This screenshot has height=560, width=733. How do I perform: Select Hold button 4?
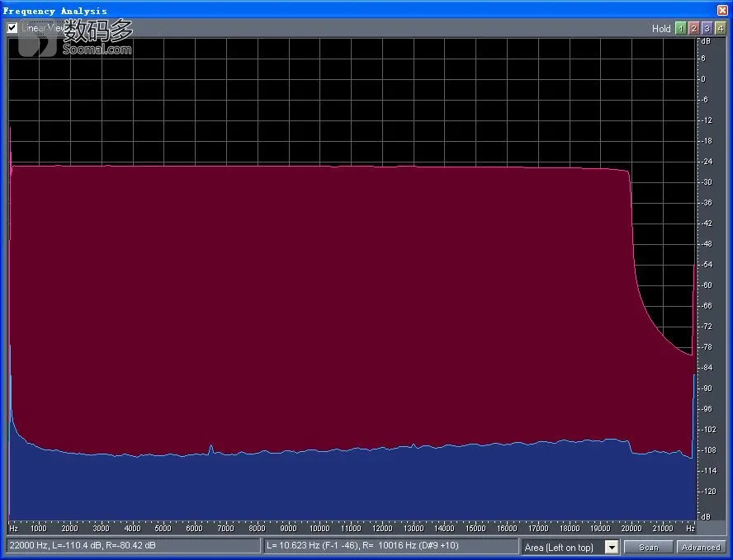[x=721, y=29]
